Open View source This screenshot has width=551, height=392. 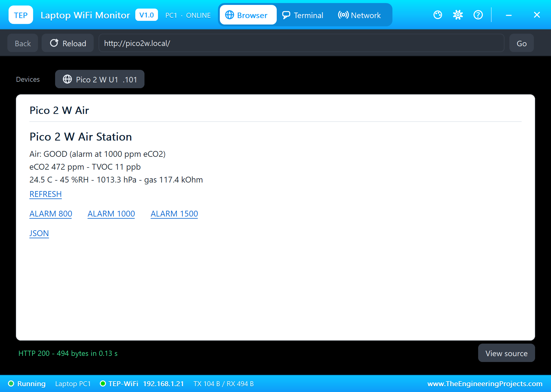(x=506, y=353)
